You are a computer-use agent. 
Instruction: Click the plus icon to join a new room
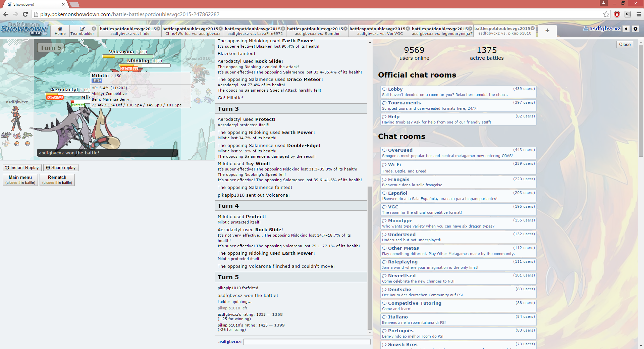[547, 31]
